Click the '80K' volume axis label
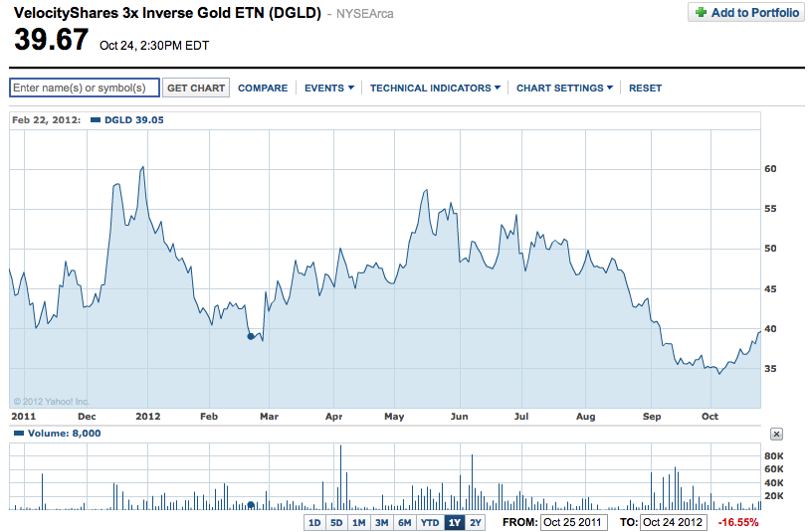The image size is (811, 532). [774, 456]
